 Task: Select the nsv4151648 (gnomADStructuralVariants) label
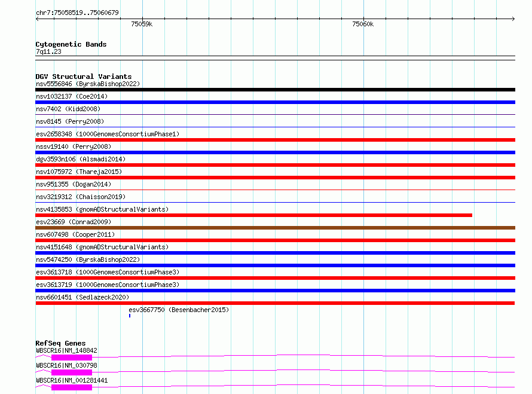click(x=102, y=247)
